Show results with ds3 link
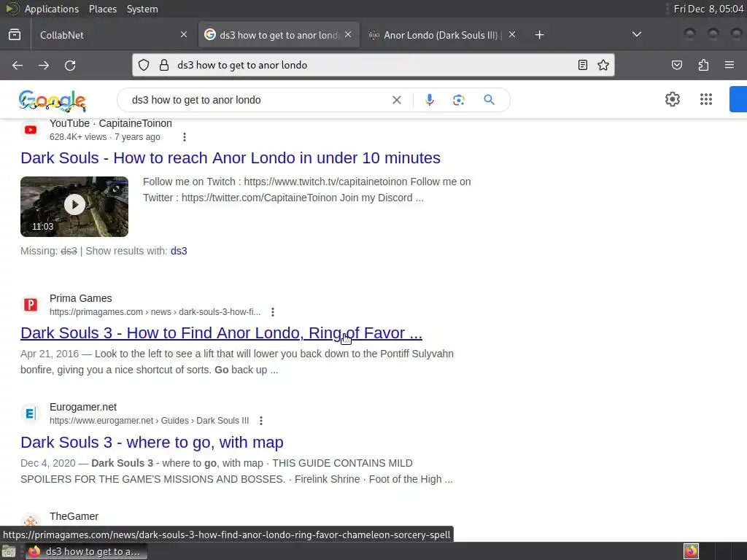 (179, 251)
